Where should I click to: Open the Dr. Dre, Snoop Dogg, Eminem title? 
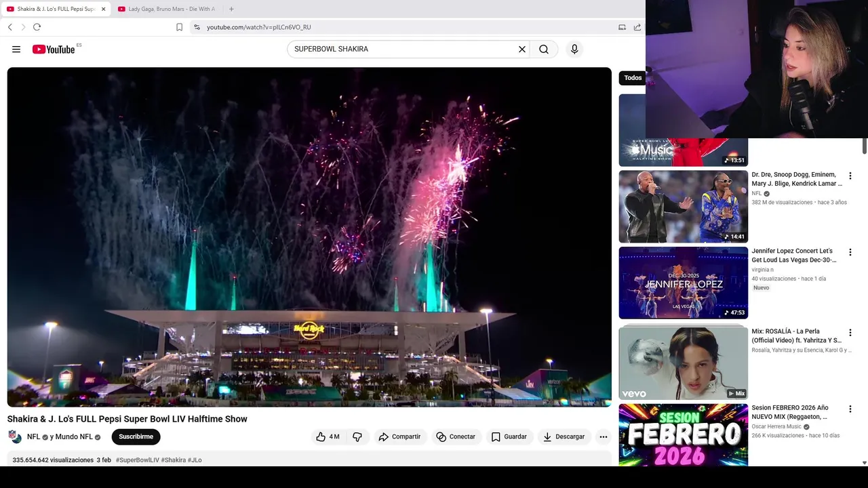pyautogui.click(x=797, y=179)
